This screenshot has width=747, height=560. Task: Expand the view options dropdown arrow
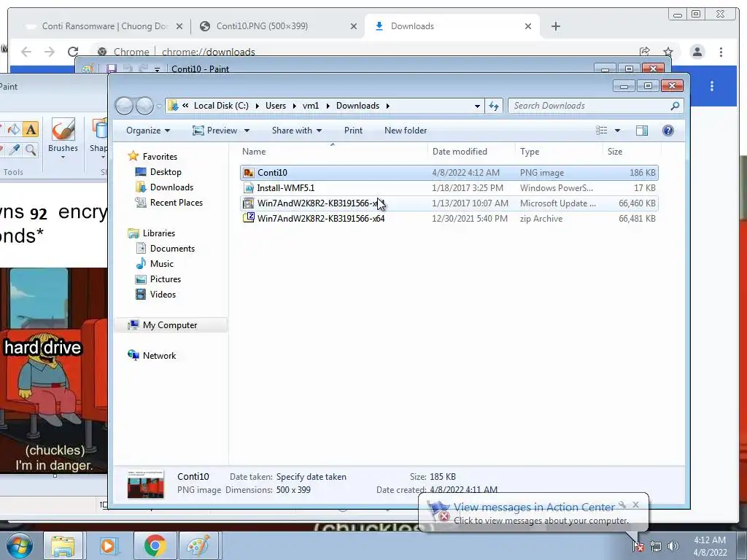[617, 131]
